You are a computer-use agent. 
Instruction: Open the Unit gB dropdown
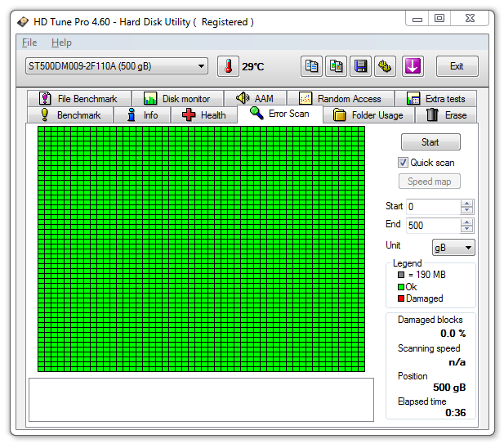453,247
